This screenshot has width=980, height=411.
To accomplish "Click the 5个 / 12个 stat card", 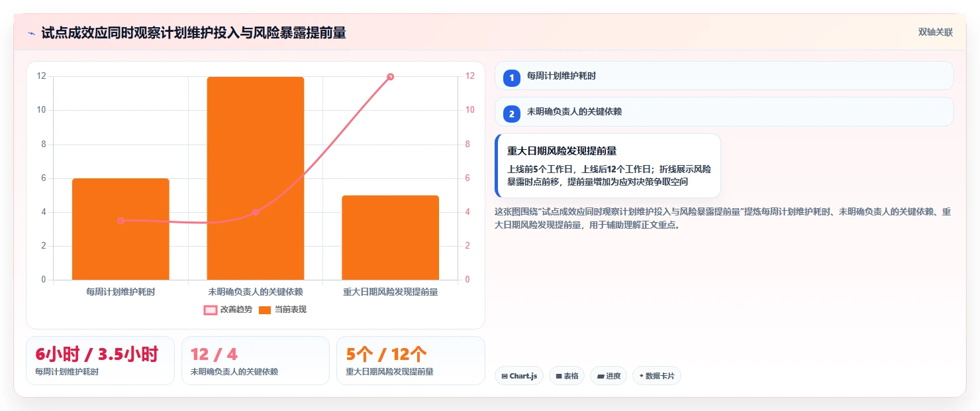I will [x=411, y=361].
